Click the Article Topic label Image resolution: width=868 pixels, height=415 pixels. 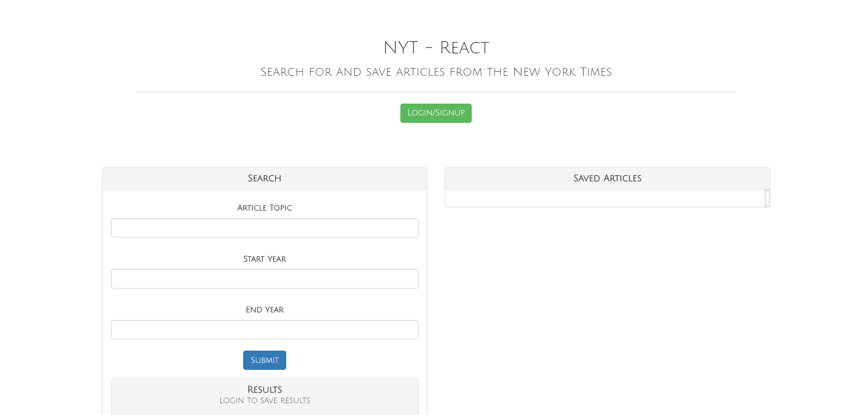(265, 208)
